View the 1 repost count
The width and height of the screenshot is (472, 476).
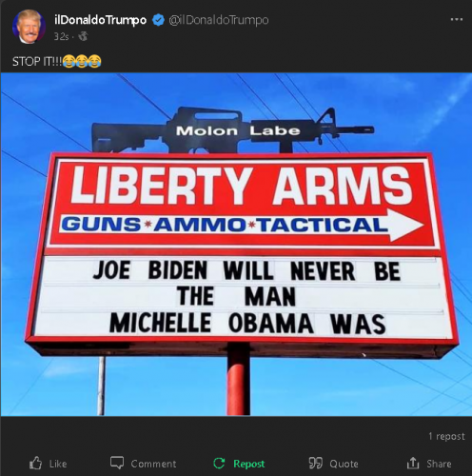pos(446,436)
